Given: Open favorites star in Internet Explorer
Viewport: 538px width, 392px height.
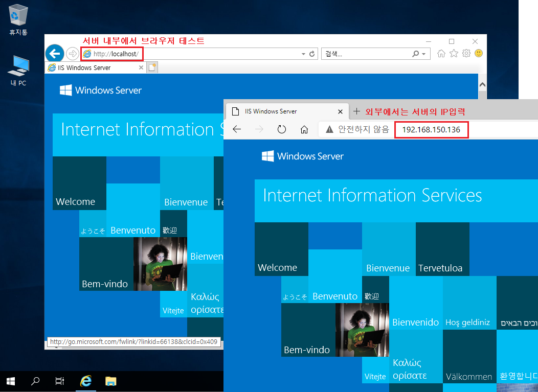Looking at the screenshot, I should pyautogui.click(x=454, y=54).
